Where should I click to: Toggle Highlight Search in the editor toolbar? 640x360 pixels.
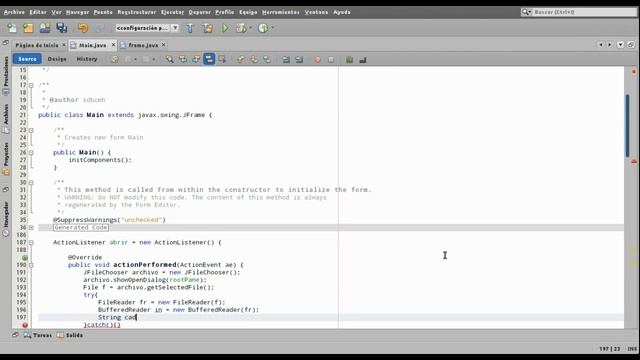tap(209, 59)
